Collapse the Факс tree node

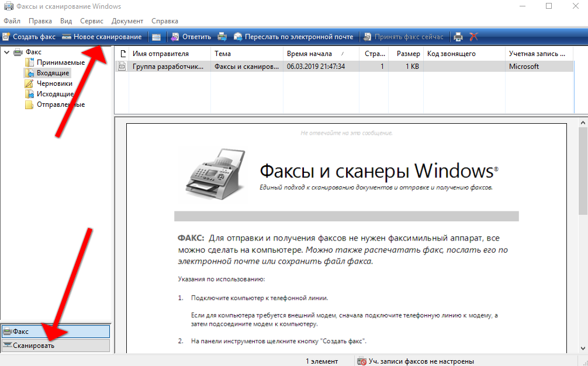7,52
